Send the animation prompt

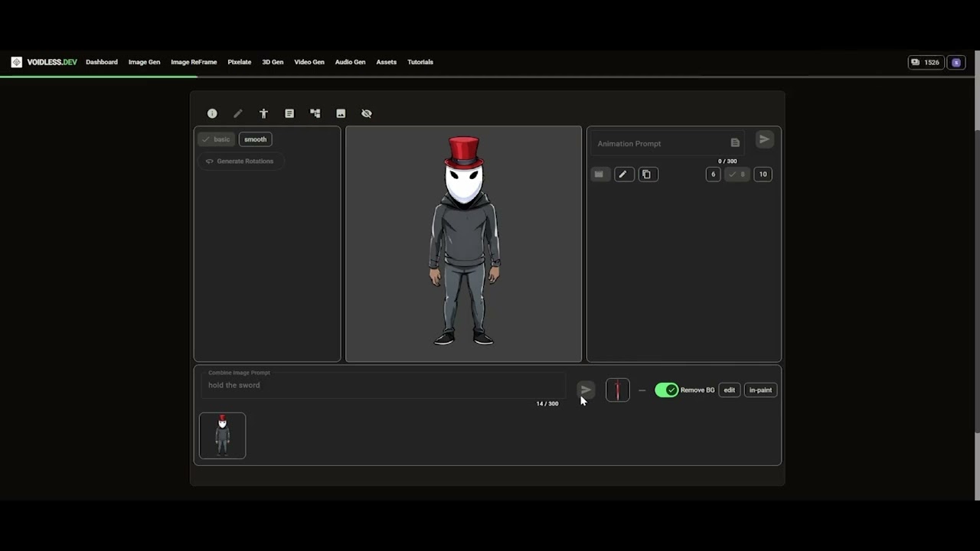pos(764,139)
